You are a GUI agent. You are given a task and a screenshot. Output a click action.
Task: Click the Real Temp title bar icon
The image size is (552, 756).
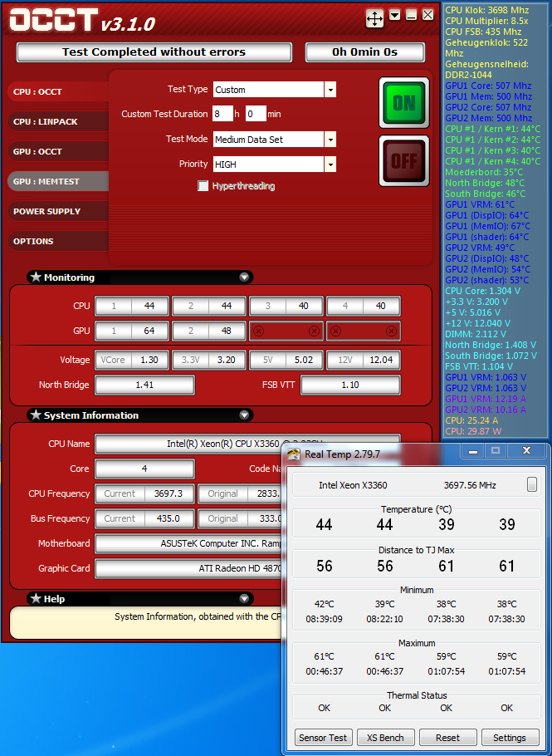(293, 454)
